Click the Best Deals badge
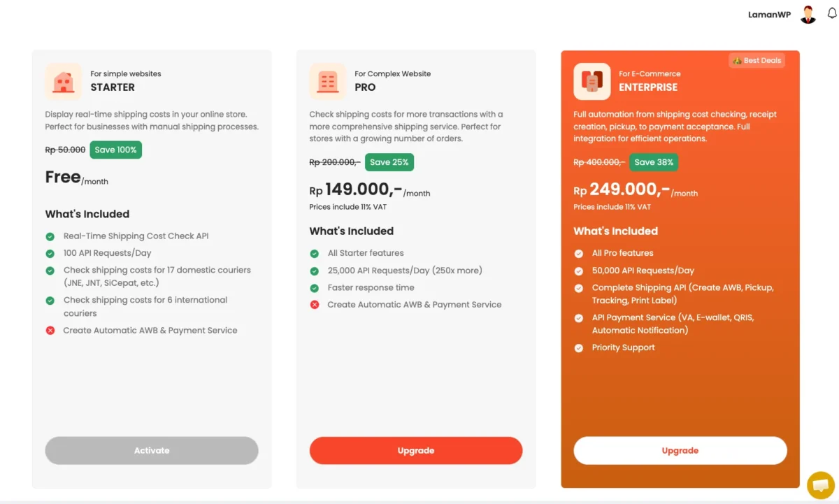Image resolution: width=839 pixels, height=504 pixels. 756,60
